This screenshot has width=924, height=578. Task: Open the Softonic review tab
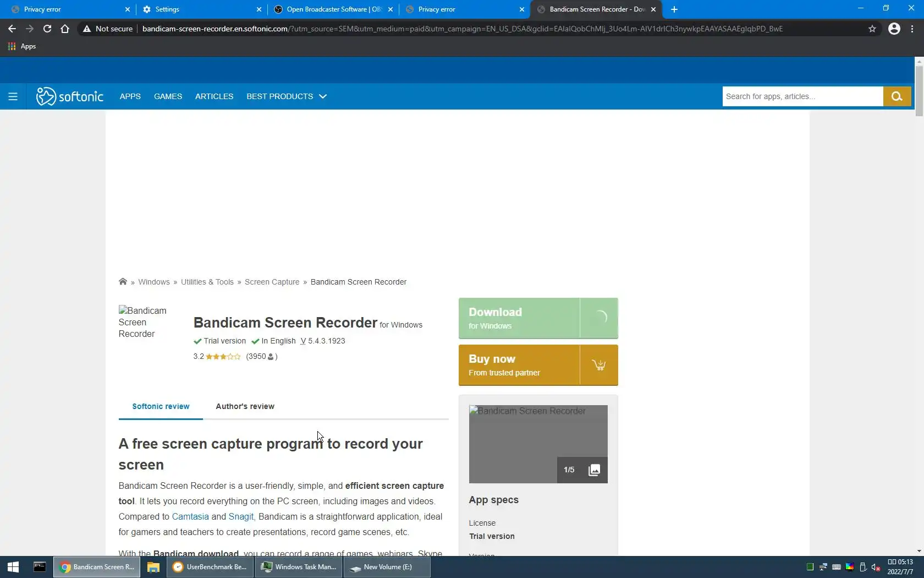[161, 406]
